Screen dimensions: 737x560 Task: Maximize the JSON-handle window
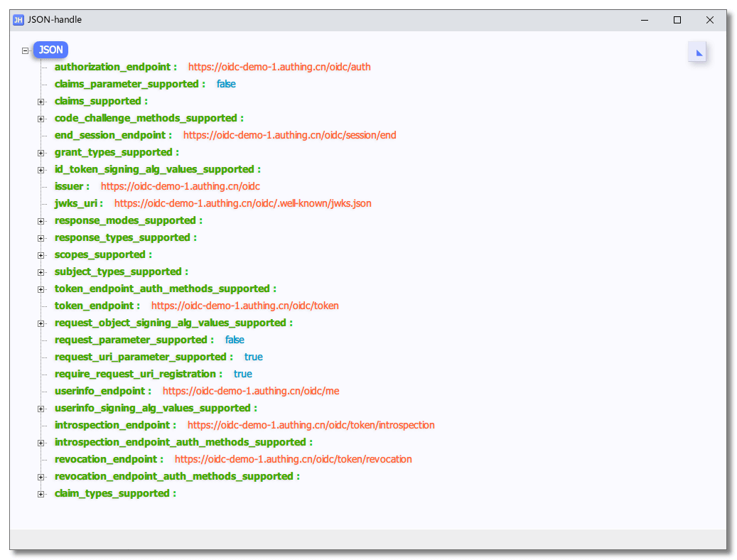click(x=677, y=20)
